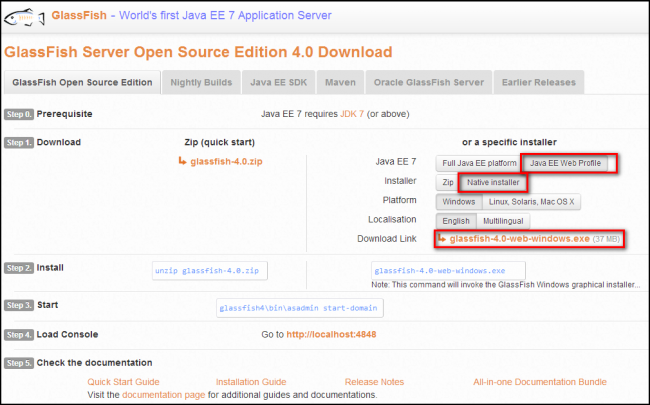Click the Windows graphical installer note text
Viewport: 650px width, 405px height.
(x=506, y=285)
